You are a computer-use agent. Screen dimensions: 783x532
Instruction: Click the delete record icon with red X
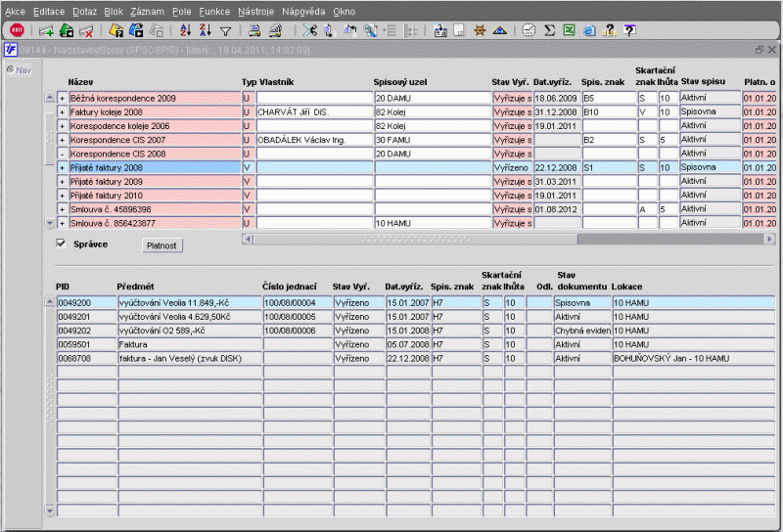pyautogui.click(x=86, y=31)
